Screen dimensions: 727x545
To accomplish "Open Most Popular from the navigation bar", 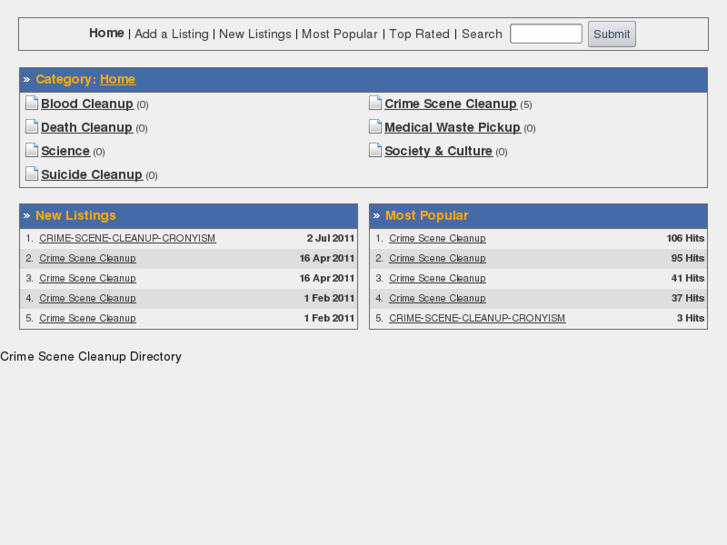I will click(340, 34).
